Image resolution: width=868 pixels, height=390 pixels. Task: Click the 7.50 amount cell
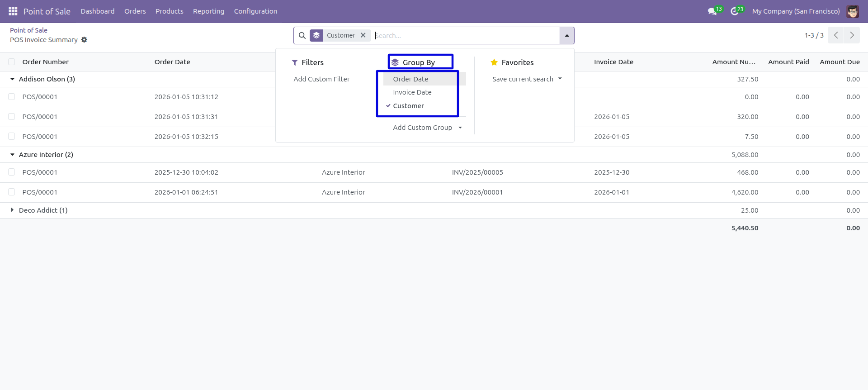pyautogui.click(x=751, y=137)
